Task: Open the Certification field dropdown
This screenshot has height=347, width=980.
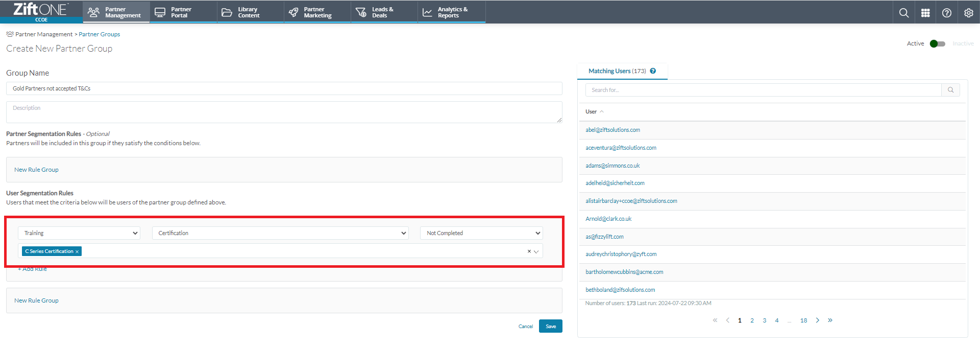Action: pyautogui.click(x=280, y=233)
